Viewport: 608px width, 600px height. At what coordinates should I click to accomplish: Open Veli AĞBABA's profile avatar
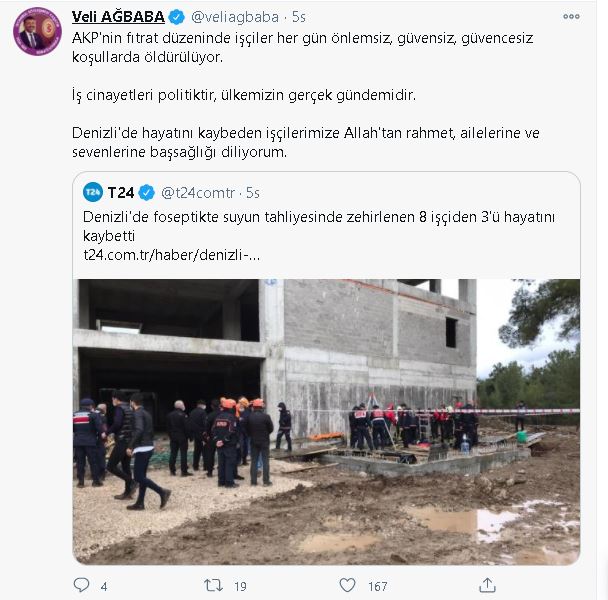[37, 31]
